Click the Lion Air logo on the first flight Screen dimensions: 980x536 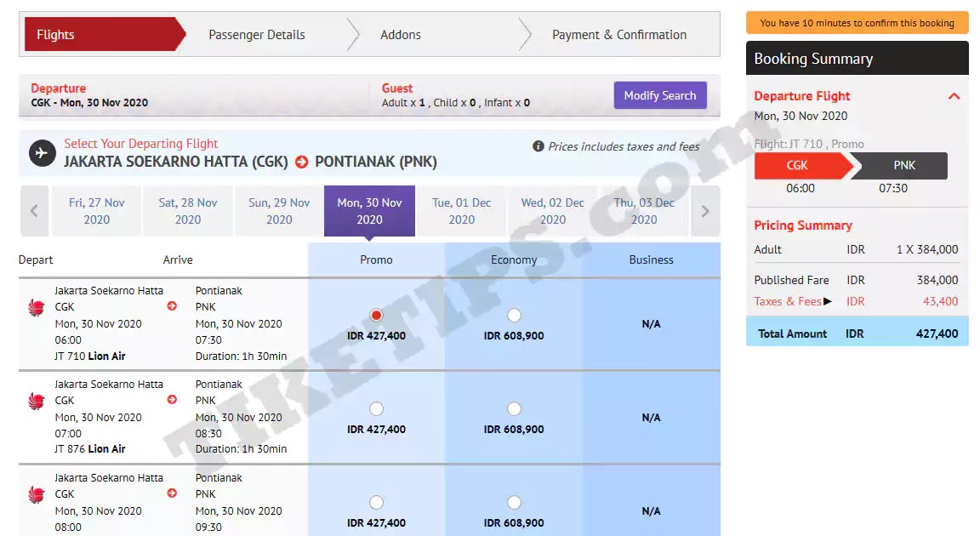pos(35,307)
